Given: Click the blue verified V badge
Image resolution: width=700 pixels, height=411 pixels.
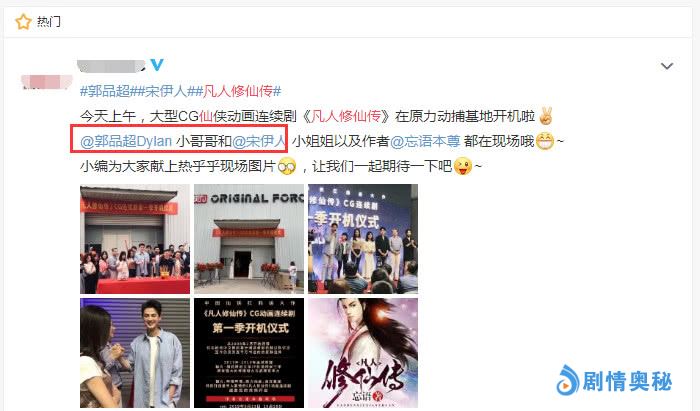Looking at the screenshot, I should [157, 65].
